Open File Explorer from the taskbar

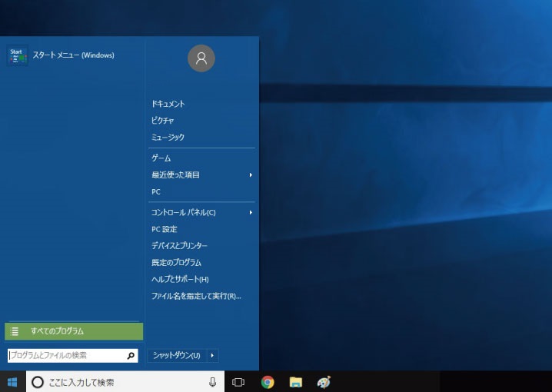[x=296, y=382]
